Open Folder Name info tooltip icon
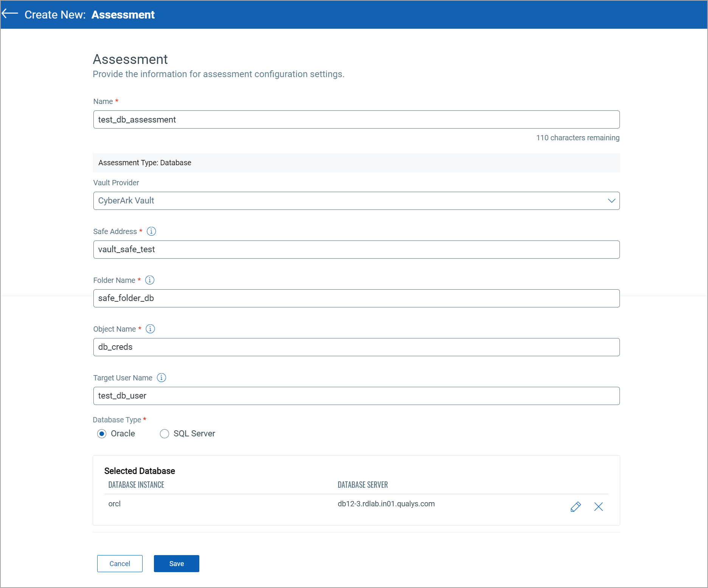Viewport: 708px width, 588px height. [150, 280]
